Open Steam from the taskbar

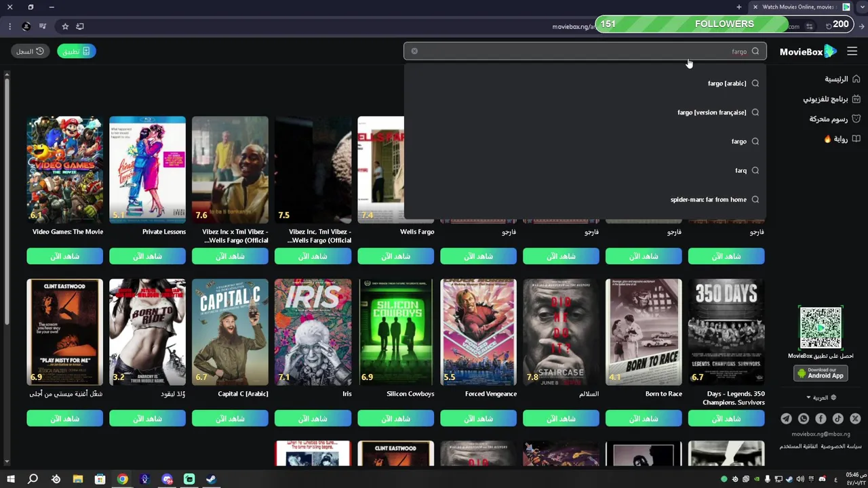pyautogui.click(x=211, y=479)
